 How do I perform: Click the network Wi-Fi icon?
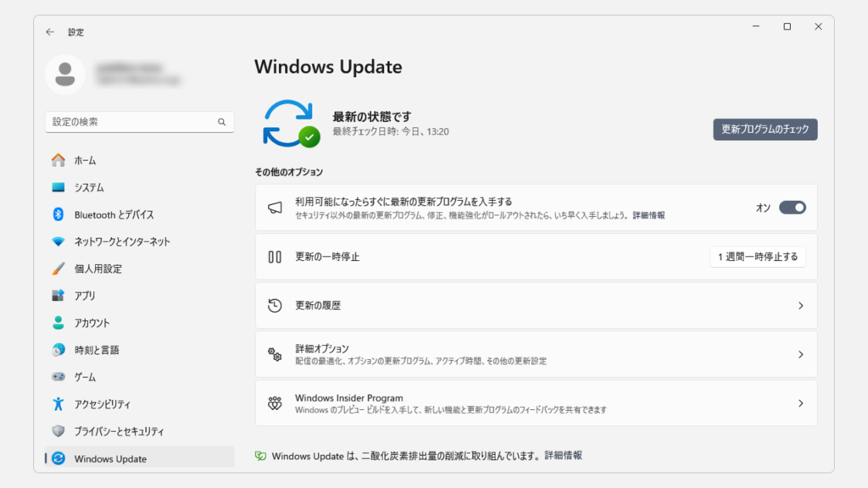coord(58,241)
